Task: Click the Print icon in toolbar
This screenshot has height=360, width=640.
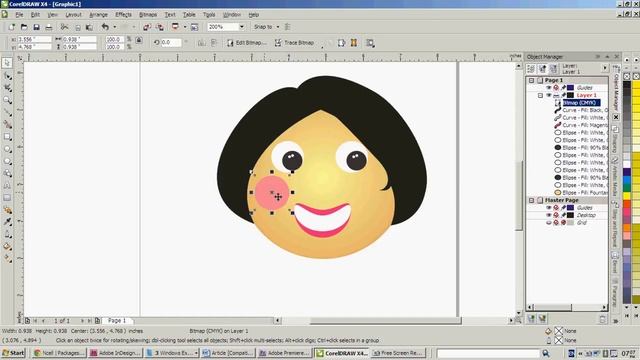Action: (49, 27)
